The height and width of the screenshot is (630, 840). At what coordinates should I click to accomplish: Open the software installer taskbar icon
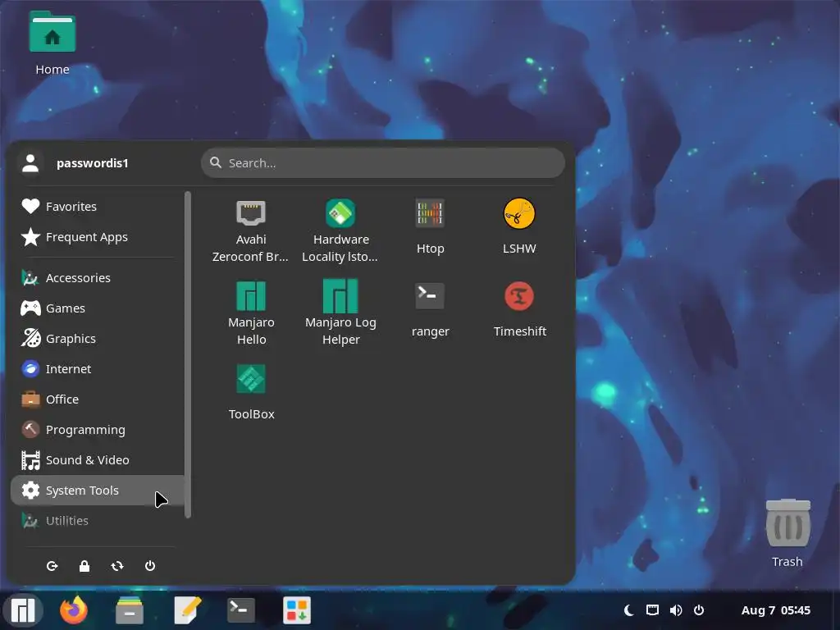(297, 609)
